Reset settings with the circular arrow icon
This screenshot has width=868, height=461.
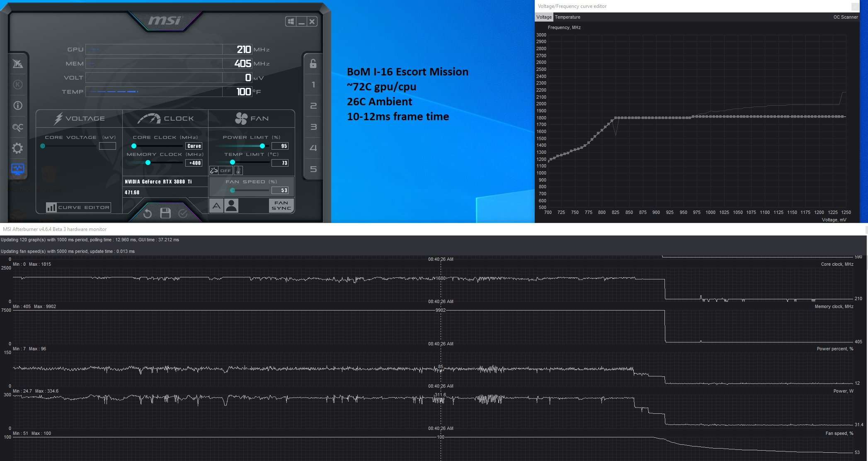pyautogui.click(x=148, y=214)
